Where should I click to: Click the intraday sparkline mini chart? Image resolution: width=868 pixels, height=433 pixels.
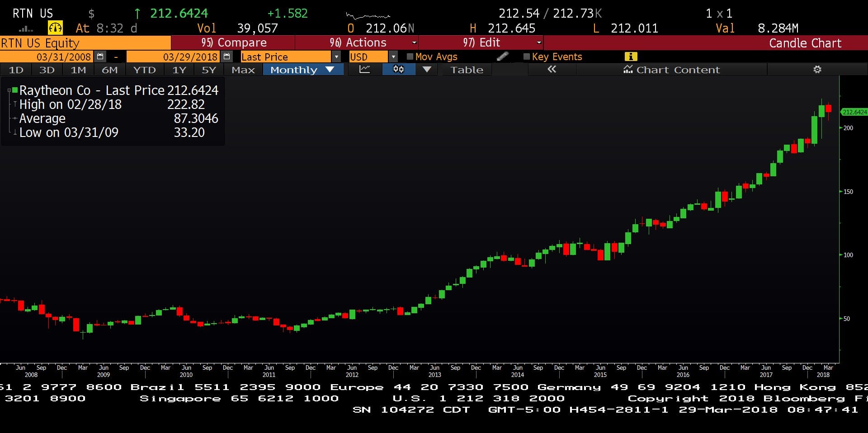(x=368, y=16)
